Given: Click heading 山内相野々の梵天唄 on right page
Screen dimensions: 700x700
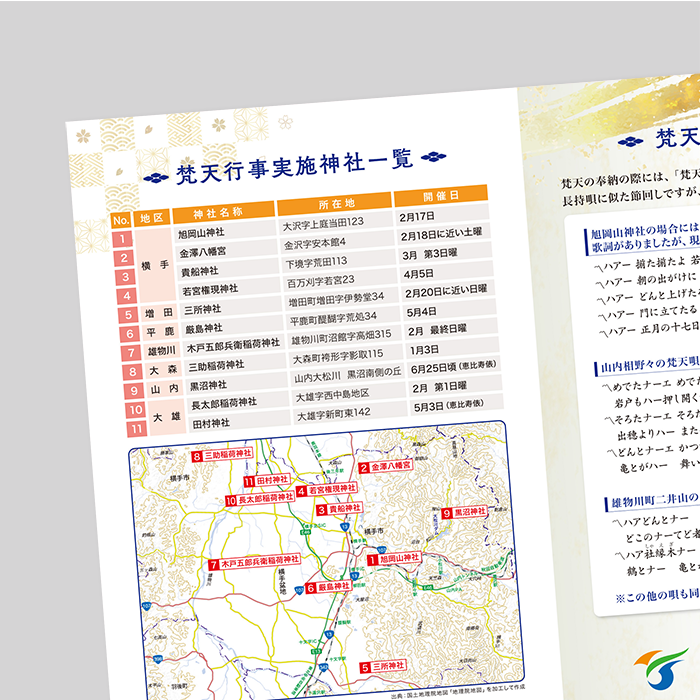Looking at the screenshot, I should coord(648,365).
